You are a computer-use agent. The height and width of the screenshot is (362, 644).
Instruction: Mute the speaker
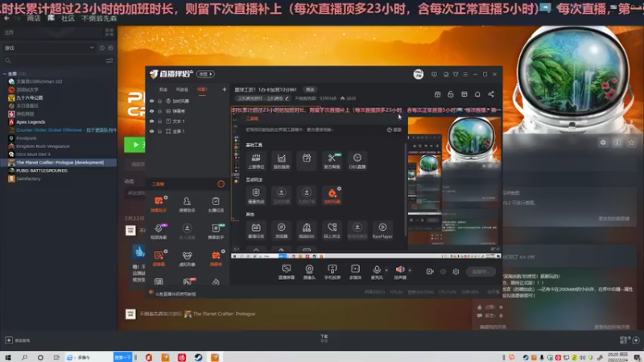pos(400,271)
